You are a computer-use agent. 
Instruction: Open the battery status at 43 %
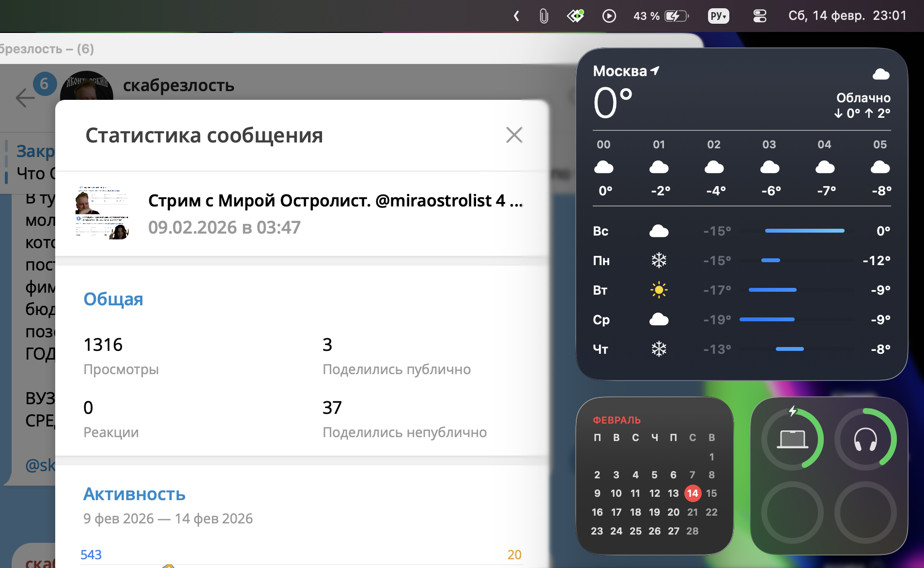tap(661, 16)
